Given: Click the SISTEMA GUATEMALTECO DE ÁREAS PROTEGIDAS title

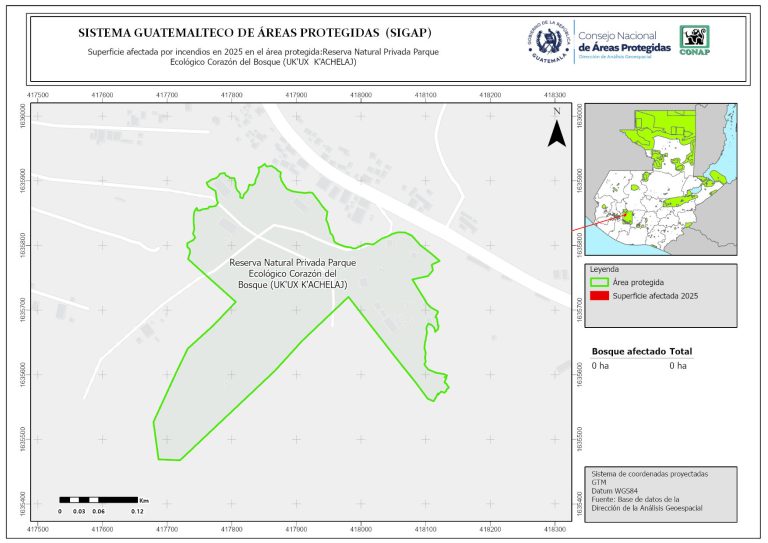Looking at the screenshot, I should (x=255, y=31).
